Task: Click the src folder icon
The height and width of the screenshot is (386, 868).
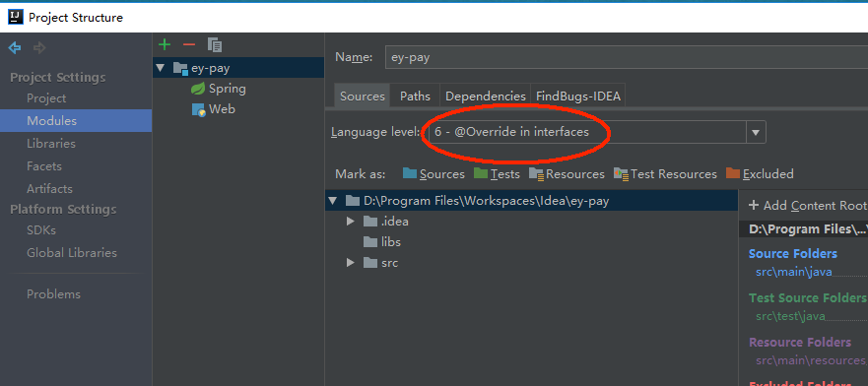Action: coord(370,263)
